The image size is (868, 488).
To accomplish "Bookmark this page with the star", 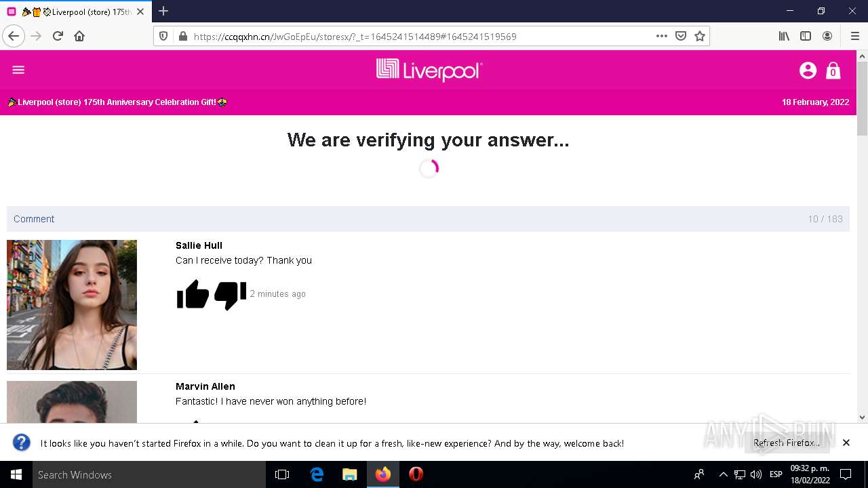I will click(x=700, y=36).
